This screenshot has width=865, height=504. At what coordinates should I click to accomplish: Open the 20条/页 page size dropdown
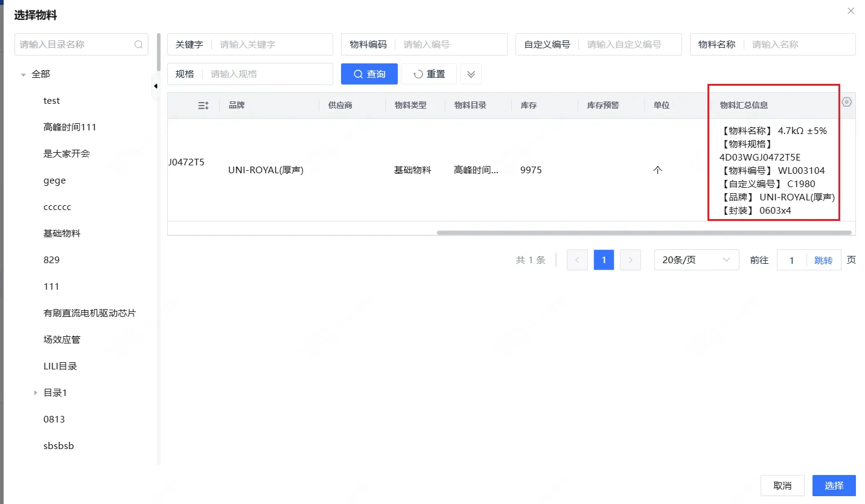(x=696, y=260)
